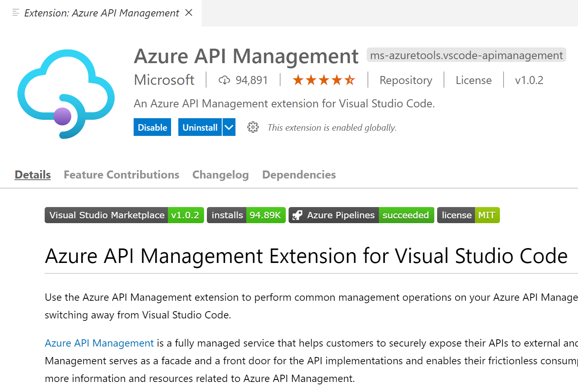The image size is (578, 392).
Task: Click the Azure API Management cloud logo
Action: coord(66,94)
